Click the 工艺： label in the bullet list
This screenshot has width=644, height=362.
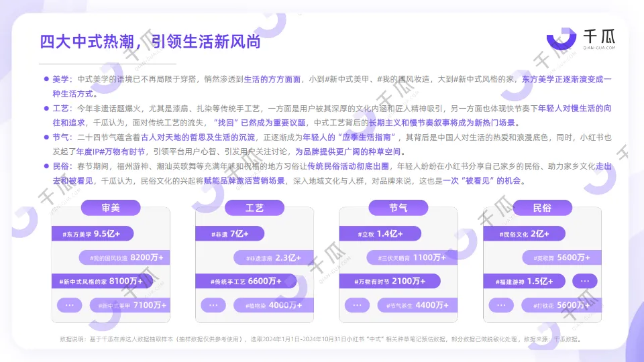[x=62, y=109]
